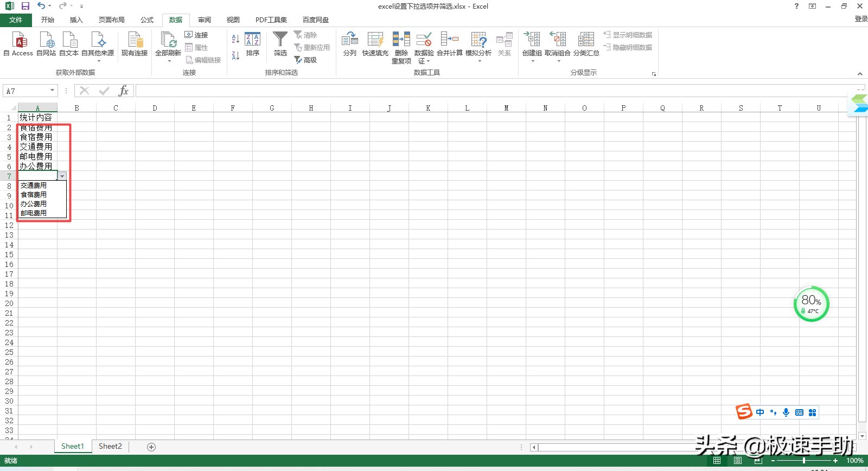Switch to the Home (开始) tab
This screenshot has width=868, height=471.
[x=48, y=20]
